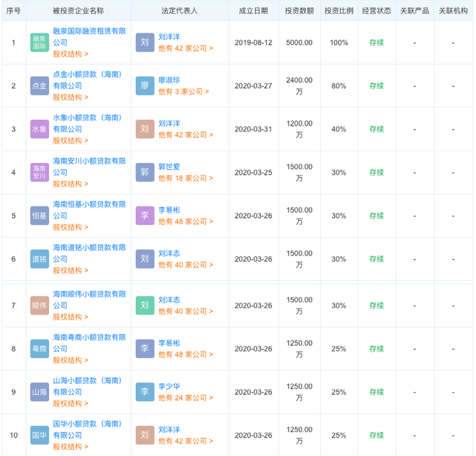Open 海南粤商小额贷款有限公司 link
This screenshot has height=456, width=476.
click(89, 343)
